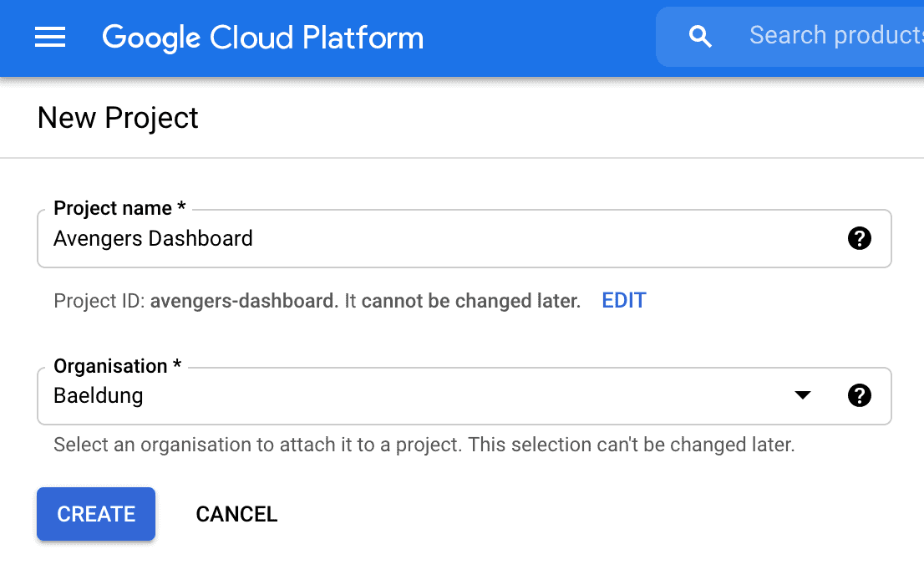Click the Google Cloud Platform logo
The height and width of the screenshot is (580, 924).
point(262,38)
